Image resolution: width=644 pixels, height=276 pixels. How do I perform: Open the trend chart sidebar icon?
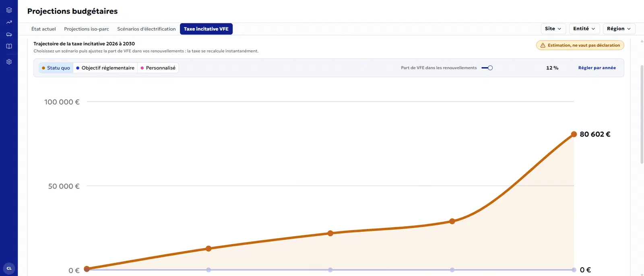(9, 22)
